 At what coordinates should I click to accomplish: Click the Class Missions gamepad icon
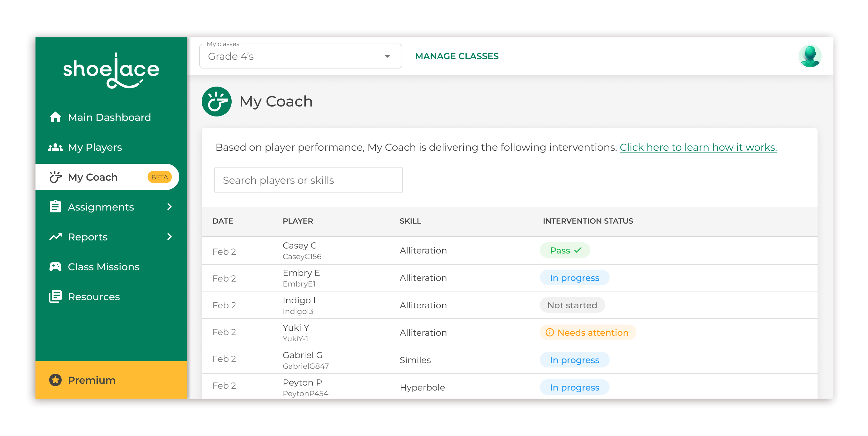(x=55, y=267)
